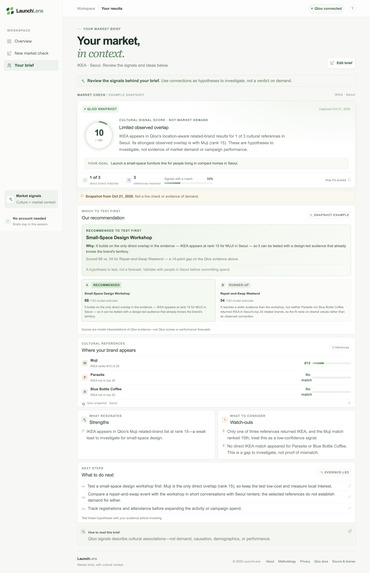
Task: Go to the Workspace breadcrumb
Action: click(x=86, y=8)
